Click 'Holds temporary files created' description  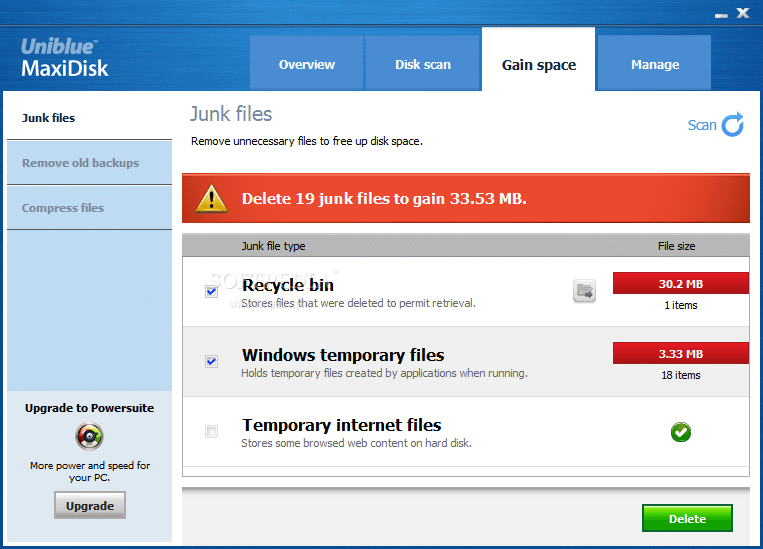(x=384, y=373)
